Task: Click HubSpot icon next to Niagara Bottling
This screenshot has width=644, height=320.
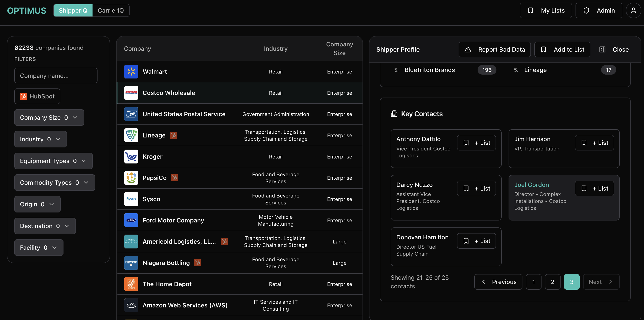Action: pos(197,263)
